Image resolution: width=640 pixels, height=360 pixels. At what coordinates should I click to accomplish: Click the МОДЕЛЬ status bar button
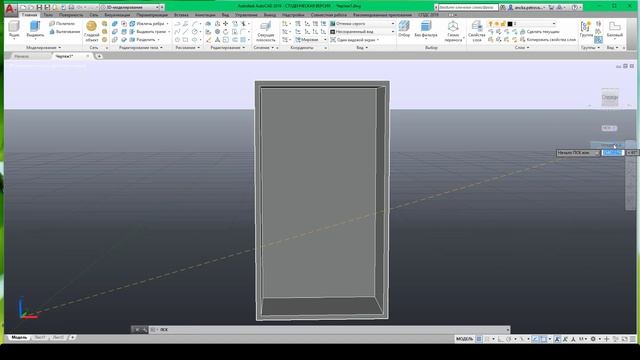[x=464, y=339]
